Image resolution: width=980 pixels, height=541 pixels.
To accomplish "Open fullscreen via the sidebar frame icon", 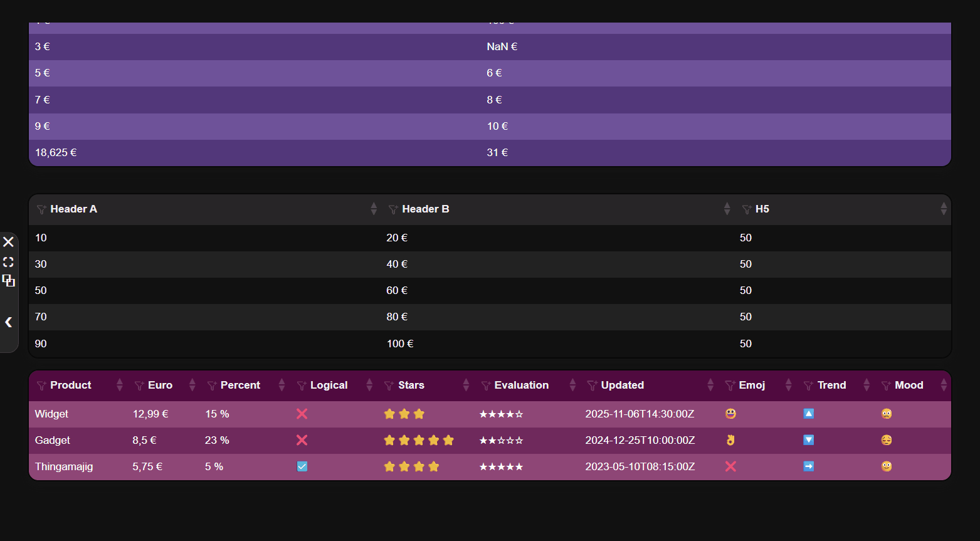I will pos(8,262).
